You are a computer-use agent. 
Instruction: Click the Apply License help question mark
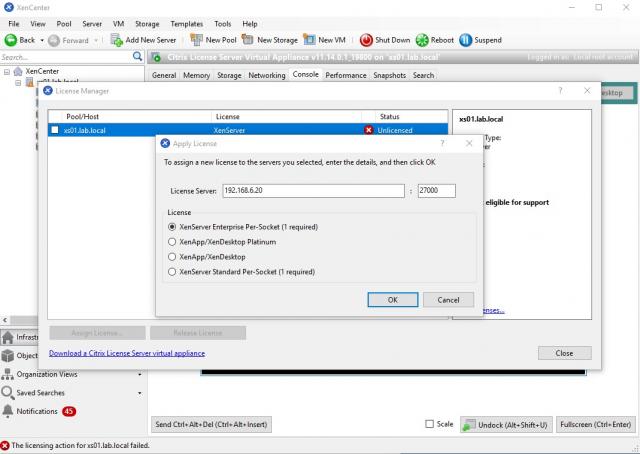[x=442, y=143]
